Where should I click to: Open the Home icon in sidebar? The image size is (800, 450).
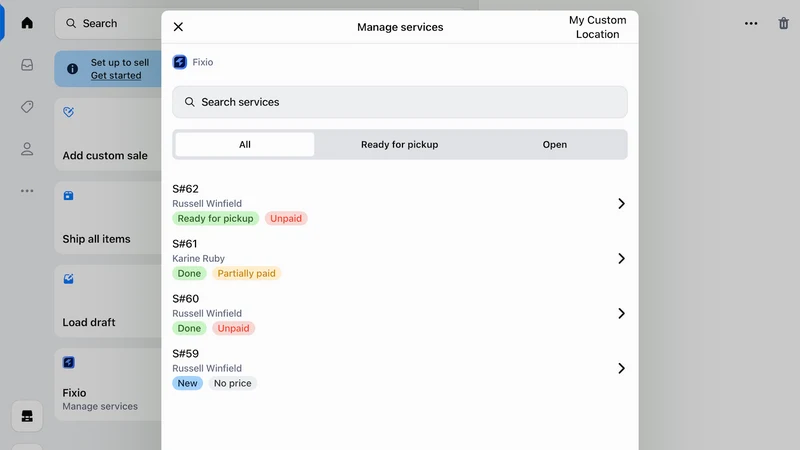[x=27, y=23]
